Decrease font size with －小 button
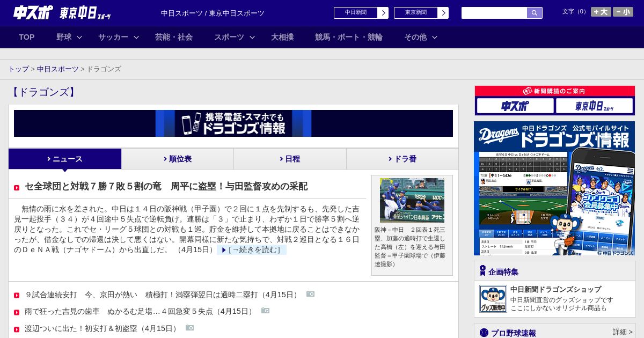Viewport: 644px width, 338px height. pyautogui.click(x=623, y=12)
